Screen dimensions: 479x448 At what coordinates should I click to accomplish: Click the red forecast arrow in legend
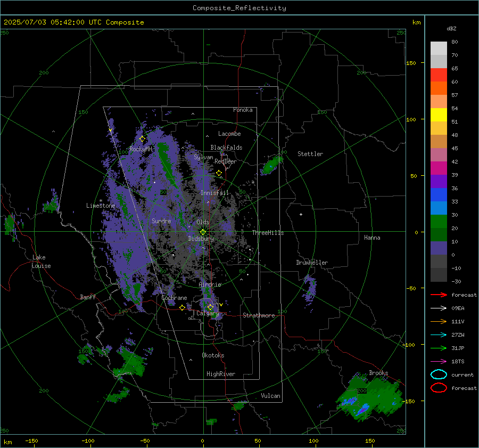[x=439, y=295]
